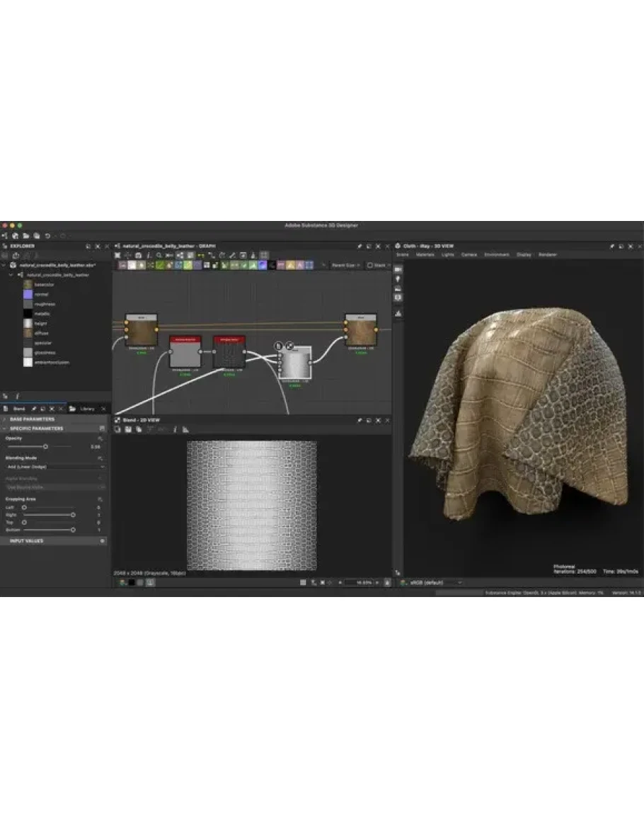
Task: Expand the Base Parameters section
Action: [5, 419]
